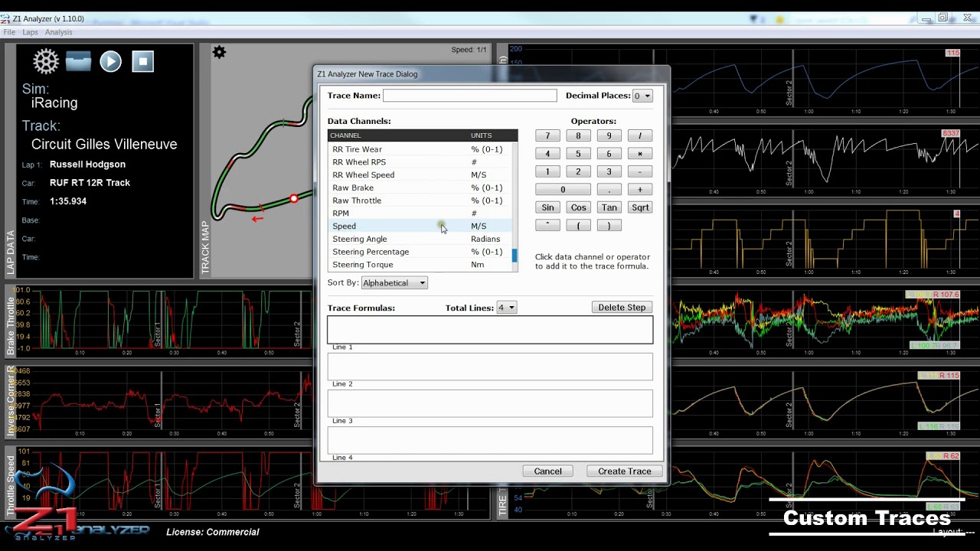This screenshot has height=551, width=980.
Task: Select the Raw Brake channel
Action: coord(420,187)
